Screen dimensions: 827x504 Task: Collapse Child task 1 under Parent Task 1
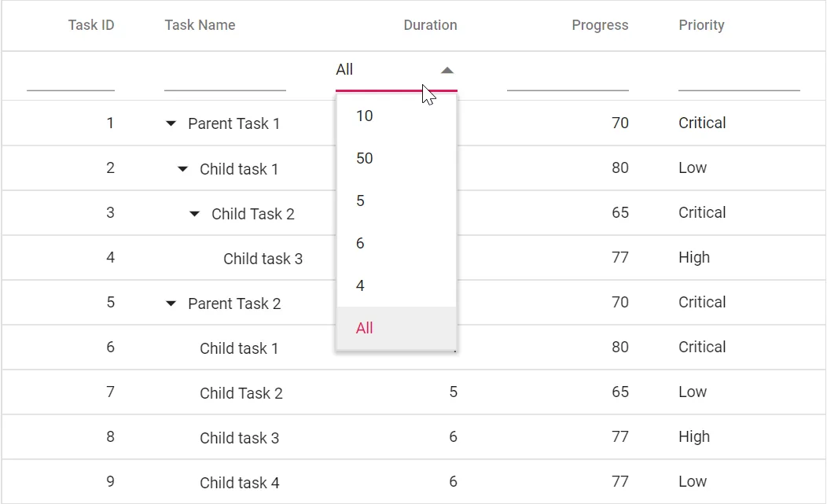tap(182, 168)
